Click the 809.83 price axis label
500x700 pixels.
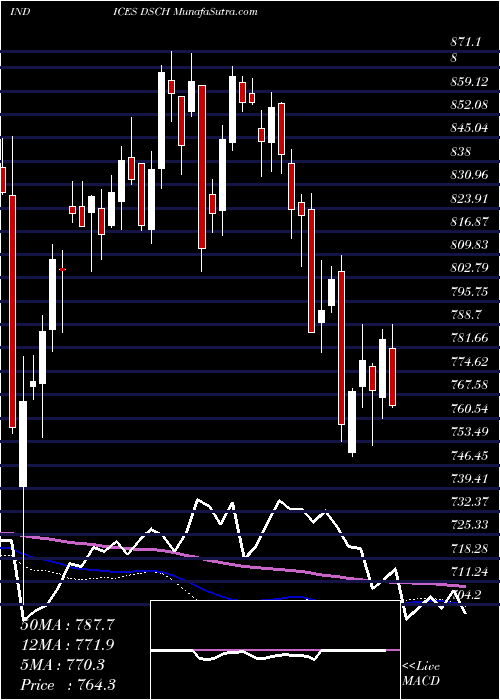(469, 245)
